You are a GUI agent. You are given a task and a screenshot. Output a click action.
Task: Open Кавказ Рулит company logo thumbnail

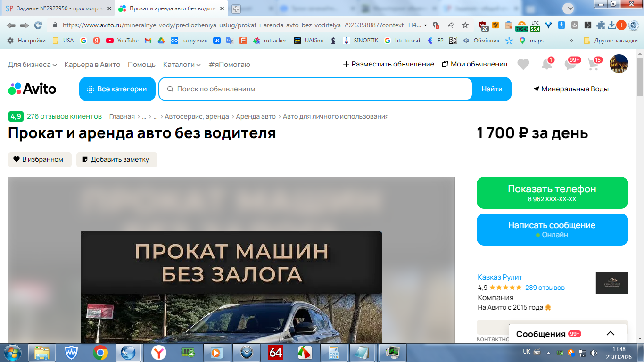point(612,283)
